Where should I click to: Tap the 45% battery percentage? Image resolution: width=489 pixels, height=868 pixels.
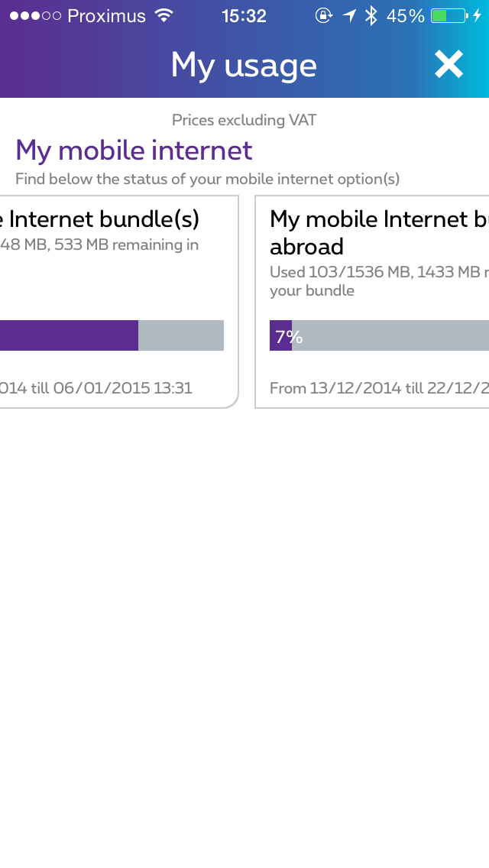point(405,15)
